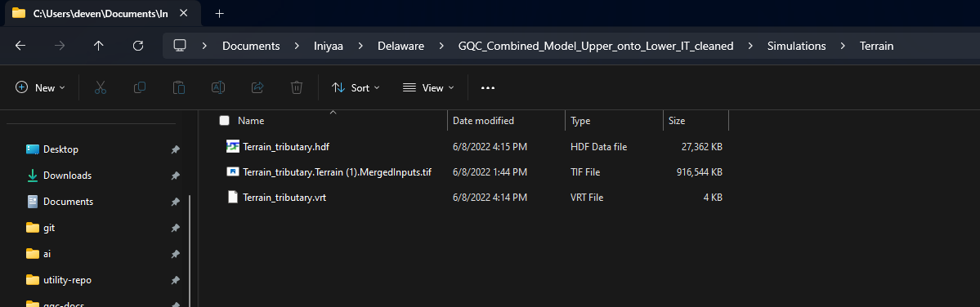The height and width of the screenshot is (307, 980).
Task: Expand chevron after GQC_Combined_Model breadcrumb
Action: coord(750,47)
